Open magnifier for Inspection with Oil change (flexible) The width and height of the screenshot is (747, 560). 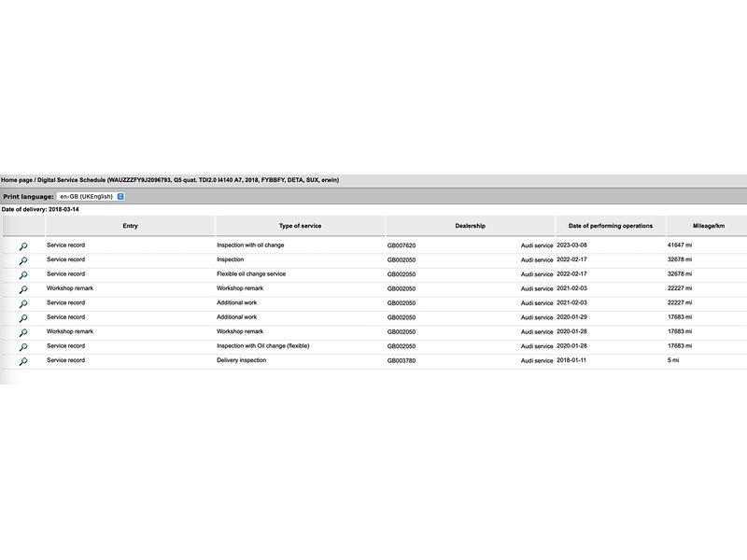click(x=23, y=346)
